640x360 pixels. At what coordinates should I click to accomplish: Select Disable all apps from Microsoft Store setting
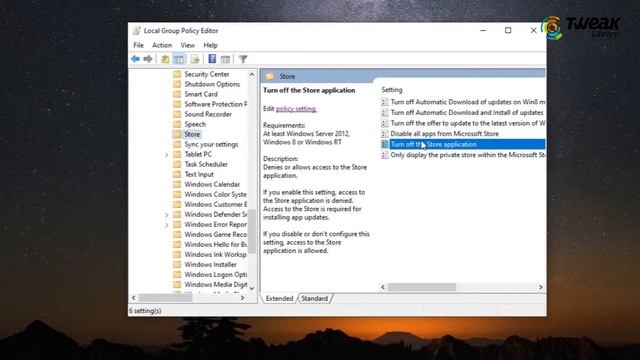click(444, 134)
